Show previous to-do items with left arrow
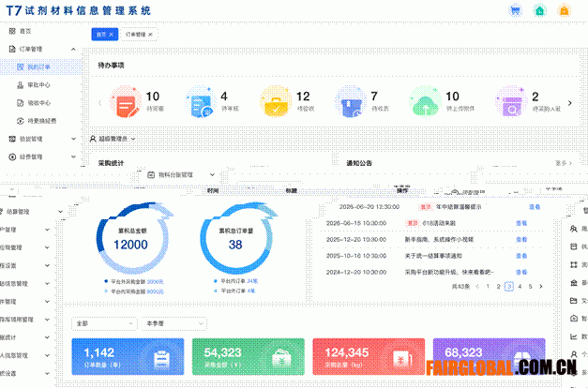 point(99,103)
